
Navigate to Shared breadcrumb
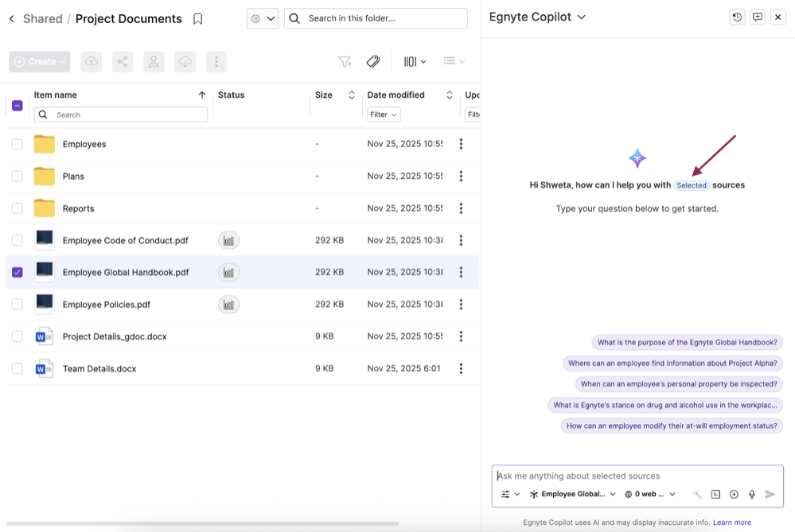[42, 19]
